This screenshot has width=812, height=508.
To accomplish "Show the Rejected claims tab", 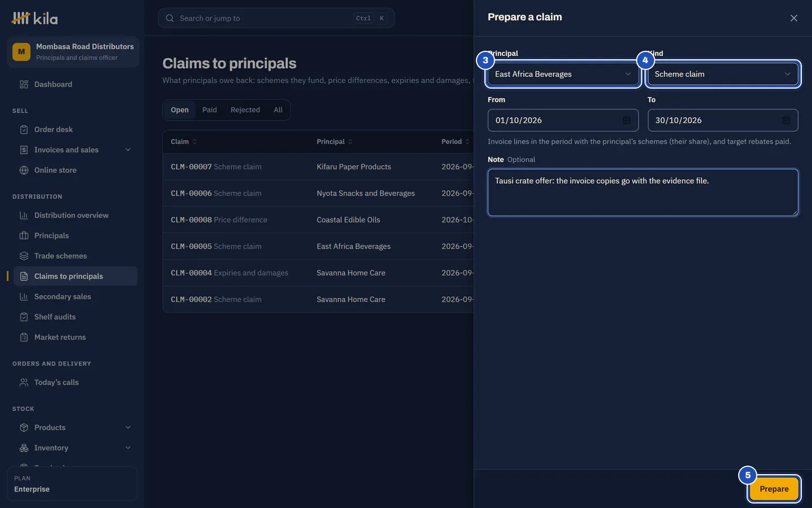I will click(x=245, y=110).
